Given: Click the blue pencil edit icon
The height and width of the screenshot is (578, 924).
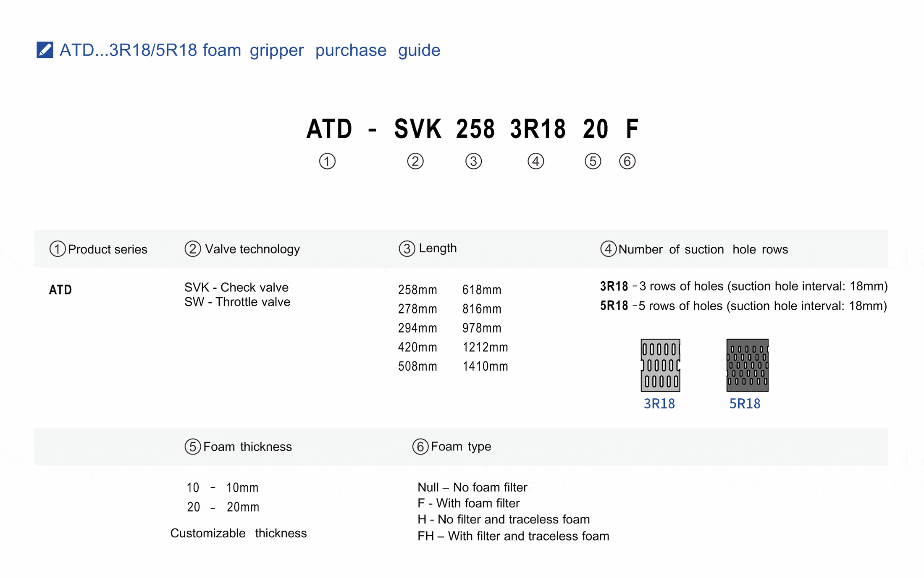Looking at the screenshot, I should (45, 50).
